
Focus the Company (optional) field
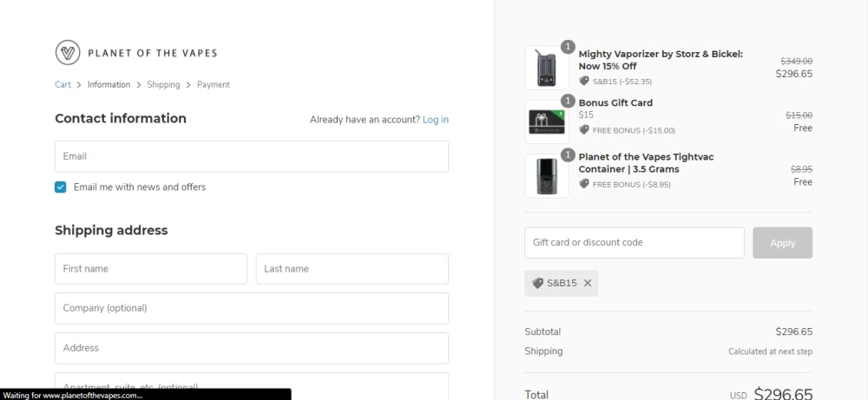point(252,308)
